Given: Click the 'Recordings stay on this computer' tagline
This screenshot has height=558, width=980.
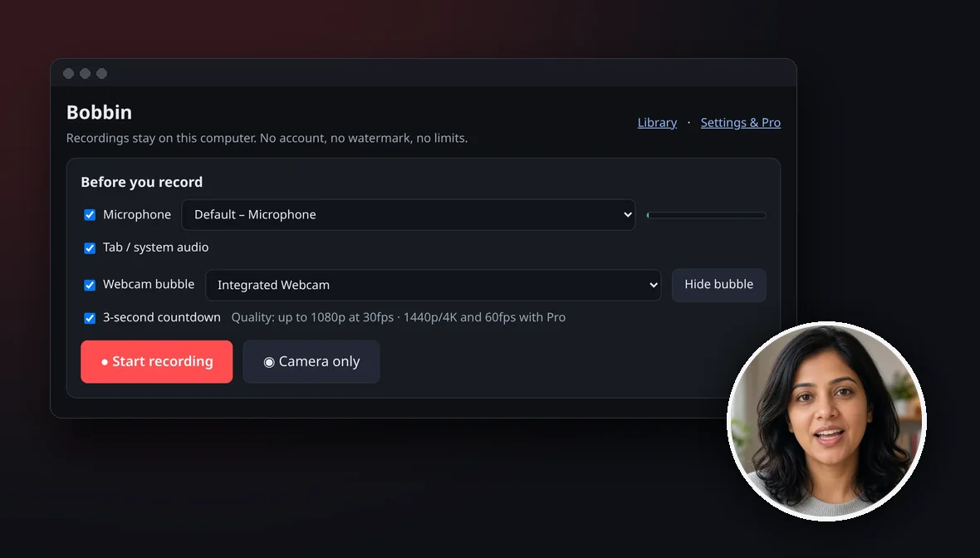Looking at the screenshot, I should [x=267, y=138].
